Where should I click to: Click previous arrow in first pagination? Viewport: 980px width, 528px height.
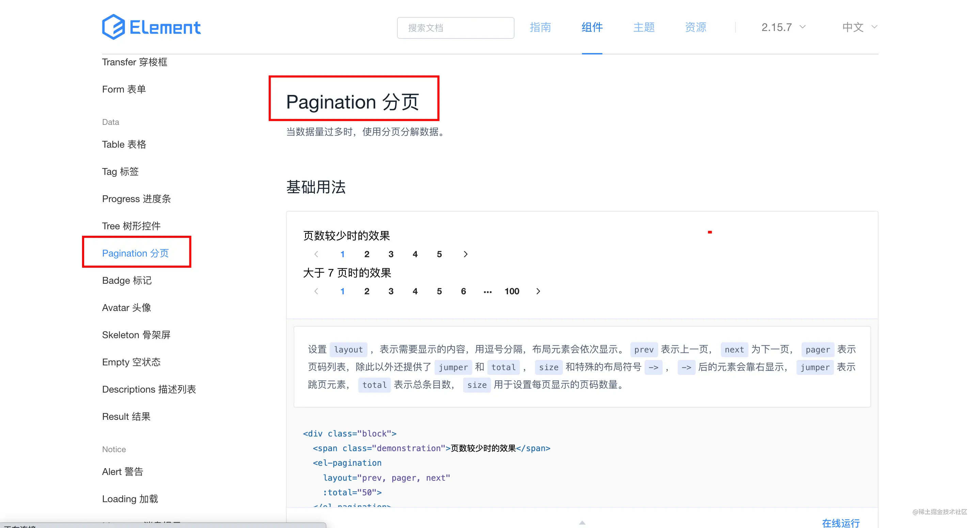point(316,254)
